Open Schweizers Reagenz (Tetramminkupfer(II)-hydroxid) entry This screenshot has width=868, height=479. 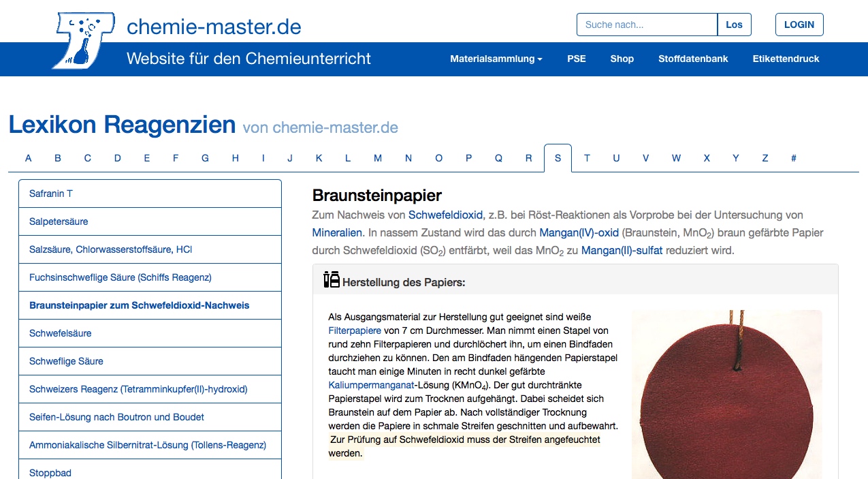(150, 389)
